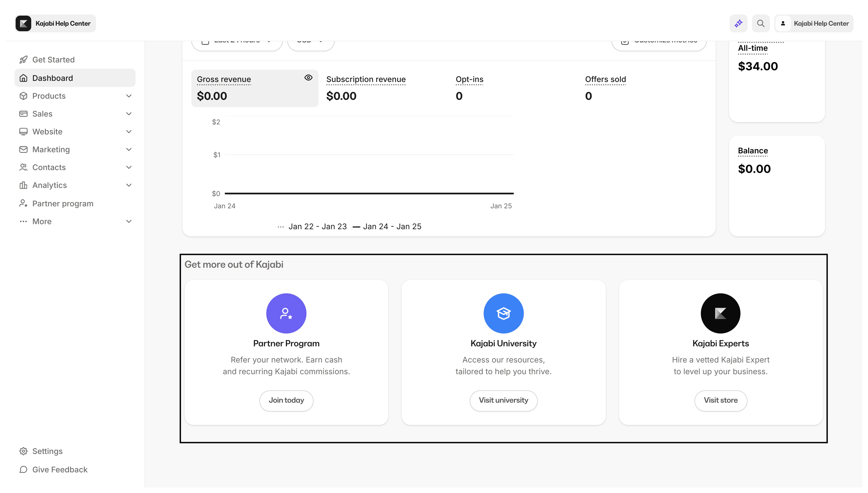868x493 pixels.
Task: Click the purple Partner Program circle icon
Action: point(286,313)
